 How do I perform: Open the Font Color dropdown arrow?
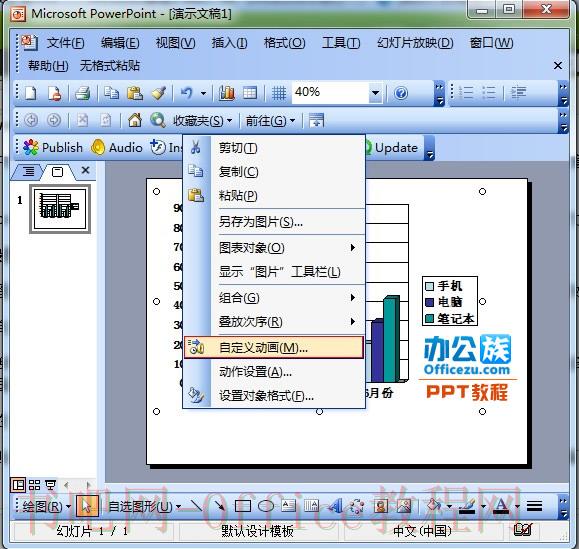[x=517, y=507]
